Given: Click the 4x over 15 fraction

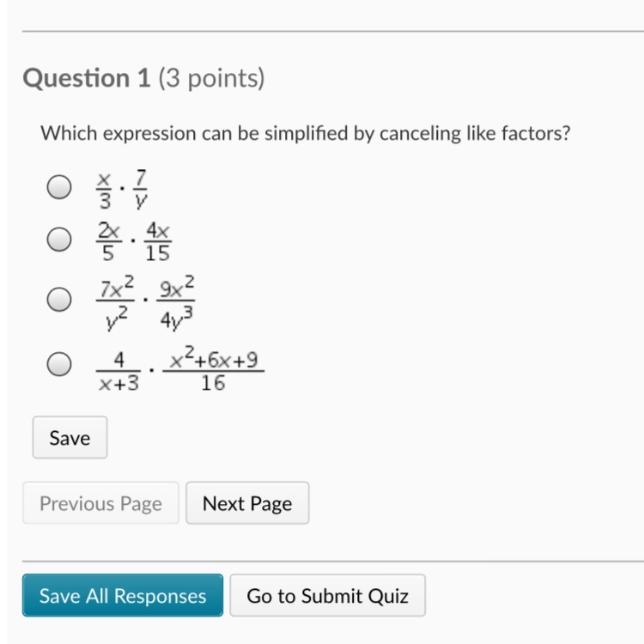Looking at the screenshot, I should 157,241.
